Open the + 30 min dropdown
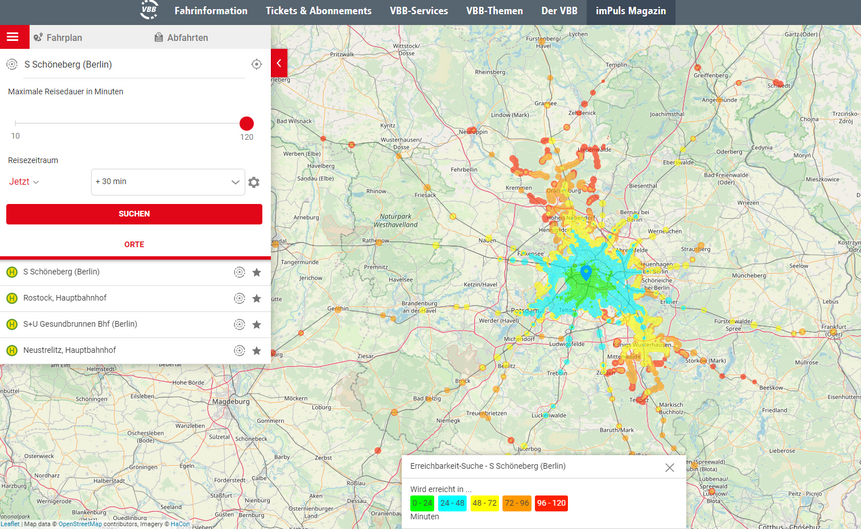Viewport: 861px width, 529px height. coord(167,182)
